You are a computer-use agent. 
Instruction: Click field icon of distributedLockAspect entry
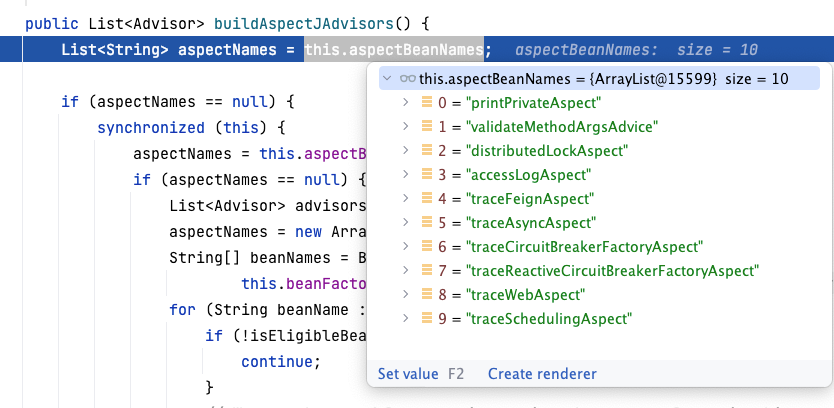click(427, 150)
